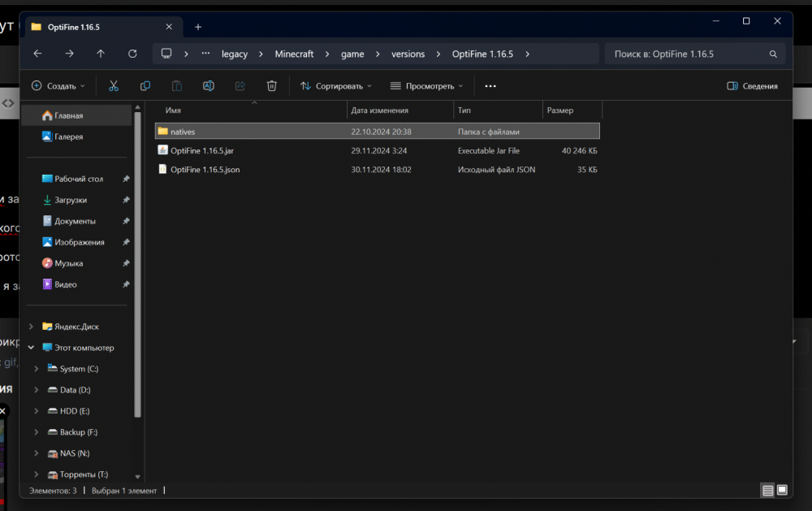Click the navigation pane scroll down arrow
The width and height of the screenshot is (812, 511).
click(138, 476)
